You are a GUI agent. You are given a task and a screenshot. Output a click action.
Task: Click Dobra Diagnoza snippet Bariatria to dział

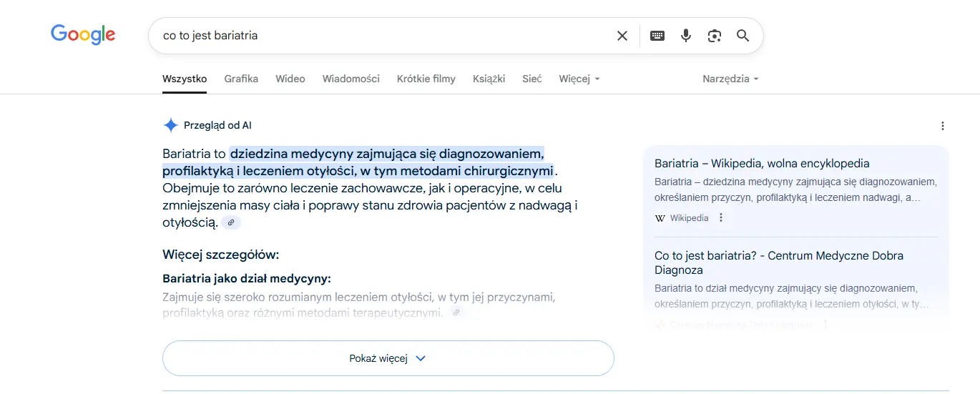coord(792,296)
